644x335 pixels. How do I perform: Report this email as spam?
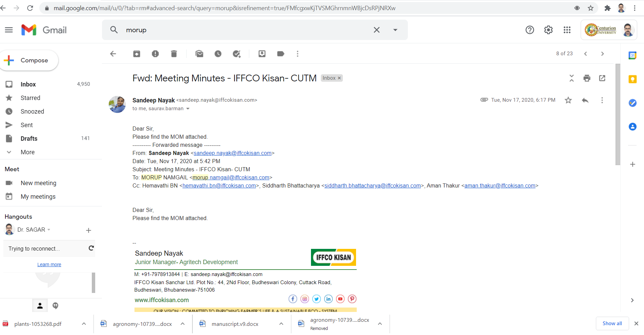pyautogui.click(x=155, y=54)
